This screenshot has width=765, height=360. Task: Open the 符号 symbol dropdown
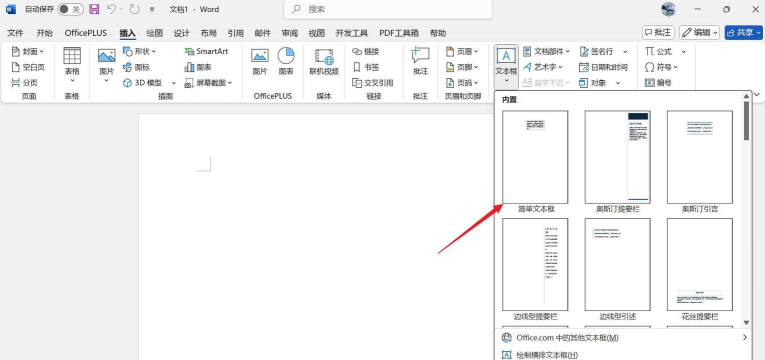point(662,67)
